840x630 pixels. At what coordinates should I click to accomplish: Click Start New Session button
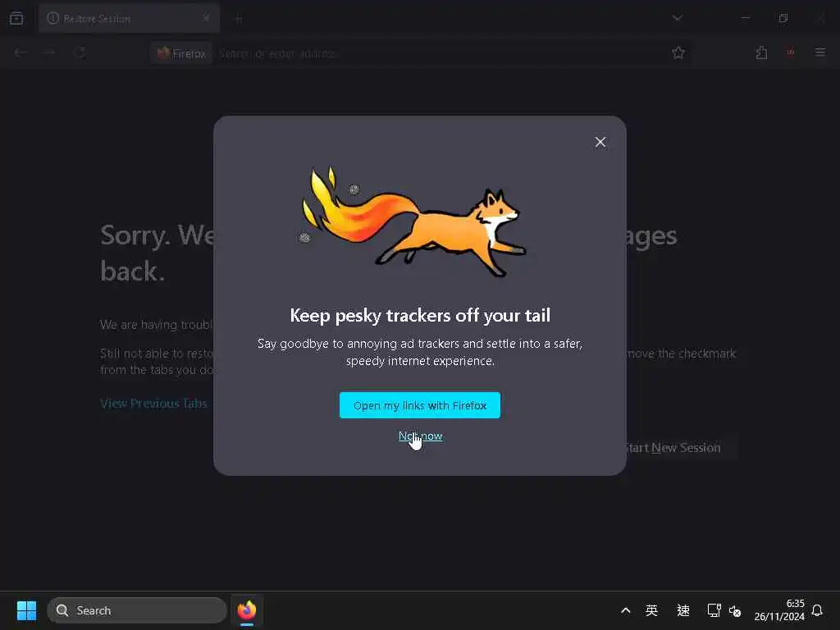tap(673, 448)
